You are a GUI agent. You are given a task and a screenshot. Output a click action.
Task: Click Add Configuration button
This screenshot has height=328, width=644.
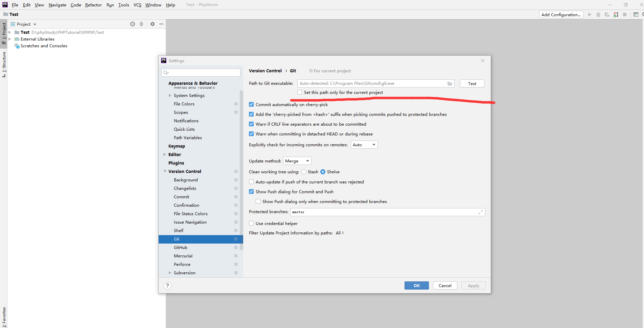click(x=561, y=15)
